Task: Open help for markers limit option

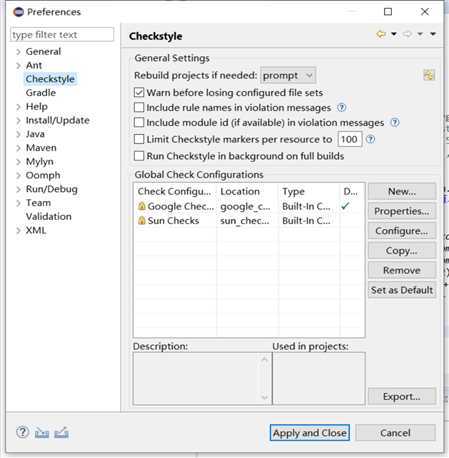Action: [x=370, y=139]
